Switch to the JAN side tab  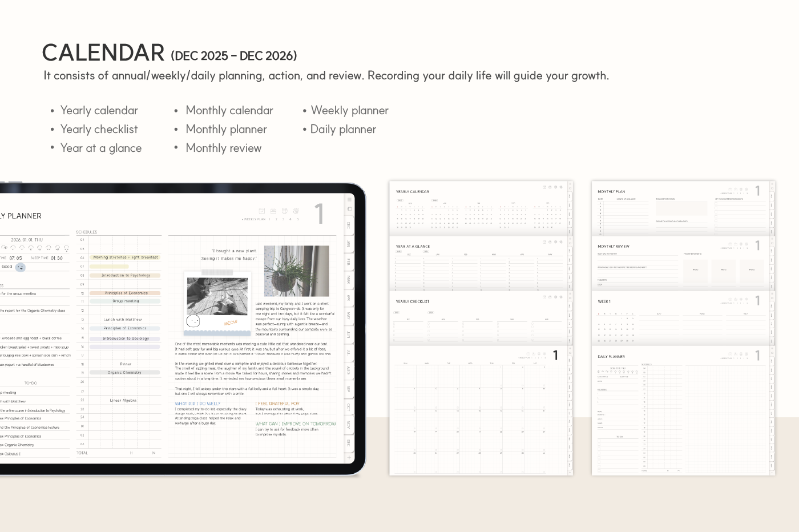click(349, 244)
